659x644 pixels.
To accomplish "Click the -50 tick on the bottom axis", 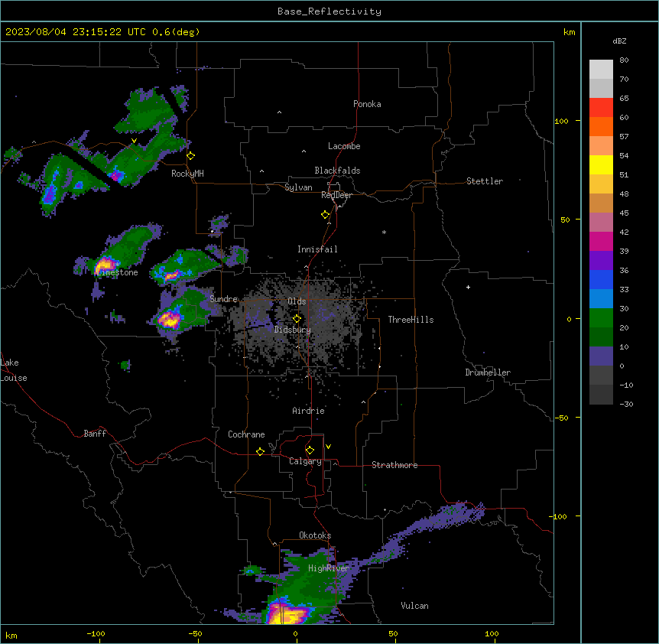I will pos(195,633).
